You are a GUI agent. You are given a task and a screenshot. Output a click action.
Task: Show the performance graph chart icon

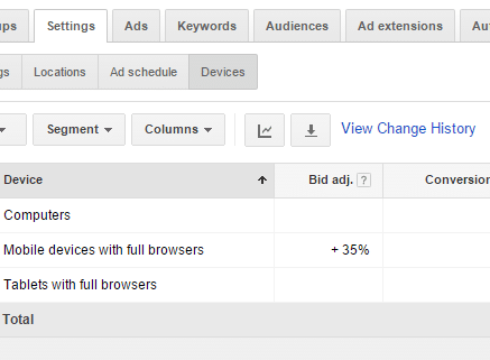coord(264,130)
